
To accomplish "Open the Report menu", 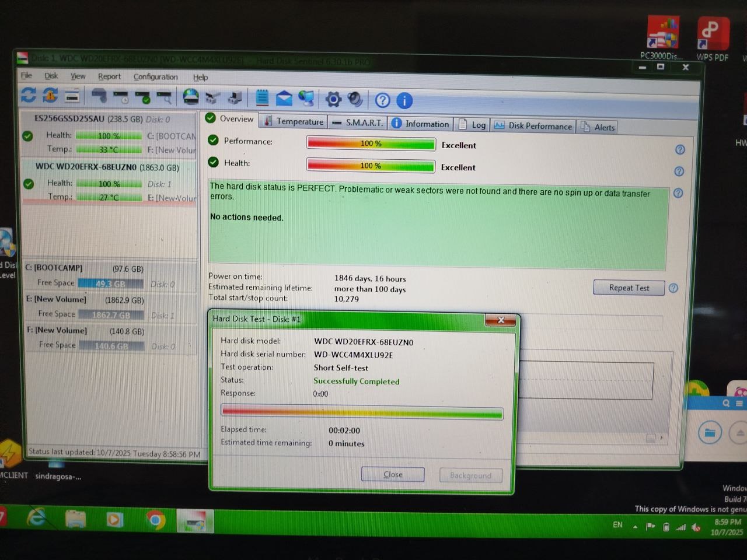I will [109, 76].
